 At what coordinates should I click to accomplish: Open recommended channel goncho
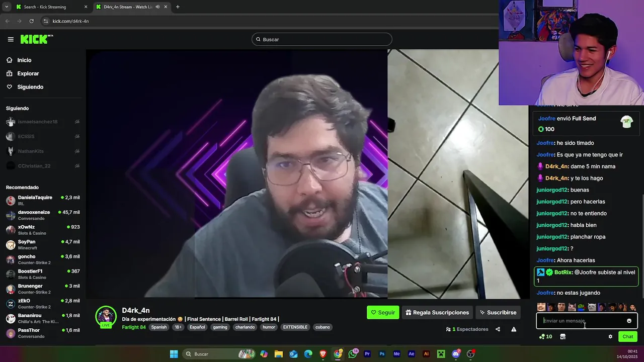tap(43, 259)
